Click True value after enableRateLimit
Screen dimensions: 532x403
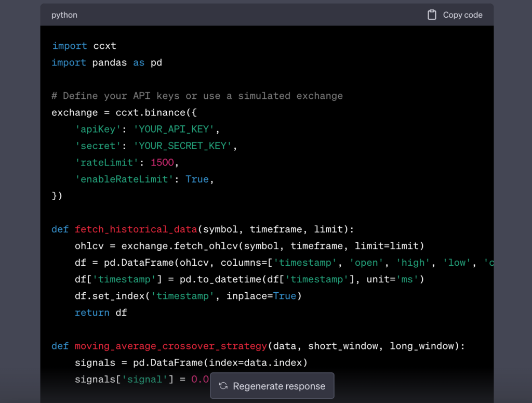(197, 179)
